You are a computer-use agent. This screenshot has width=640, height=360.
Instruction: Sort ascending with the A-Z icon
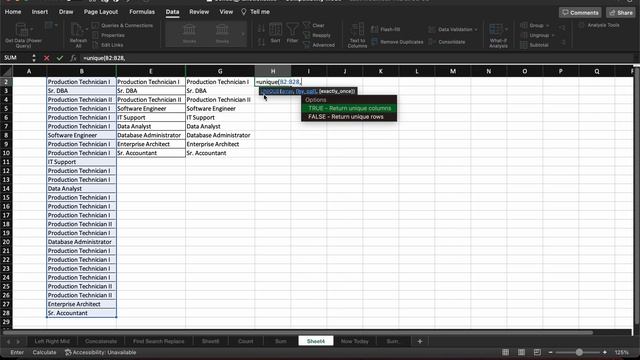pyautogui.click(x=261, y=28)
